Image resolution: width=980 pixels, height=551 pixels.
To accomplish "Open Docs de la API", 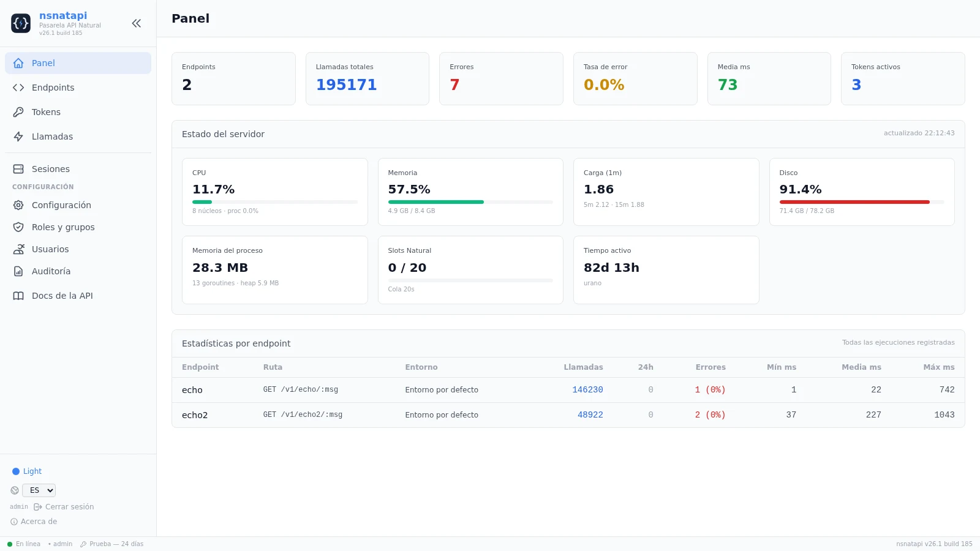I will pyautogui.click(x=78, y=296).
